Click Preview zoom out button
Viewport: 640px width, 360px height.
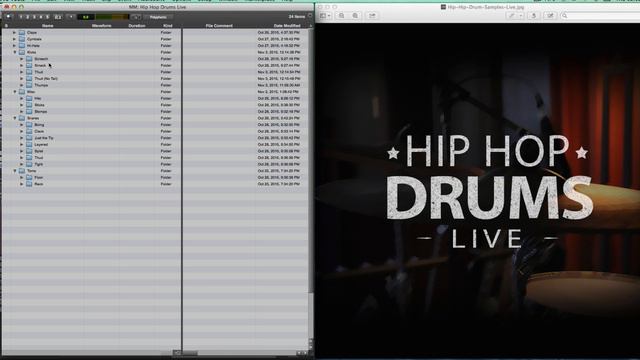[342, 16]
